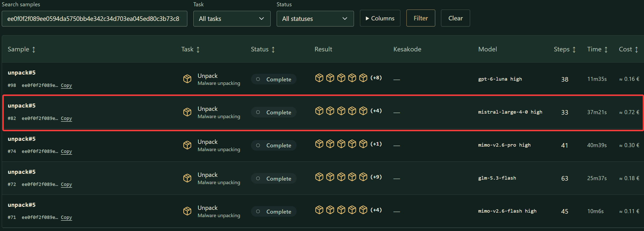Copy hash link in row #98
This screenshot has height=231, width=644.
point(66,85)
